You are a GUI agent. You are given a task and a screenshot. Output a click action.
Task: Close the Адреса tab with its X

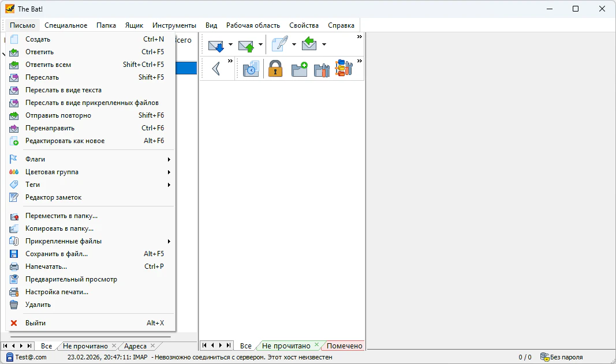pyautogui.click(x=152, y=346)
